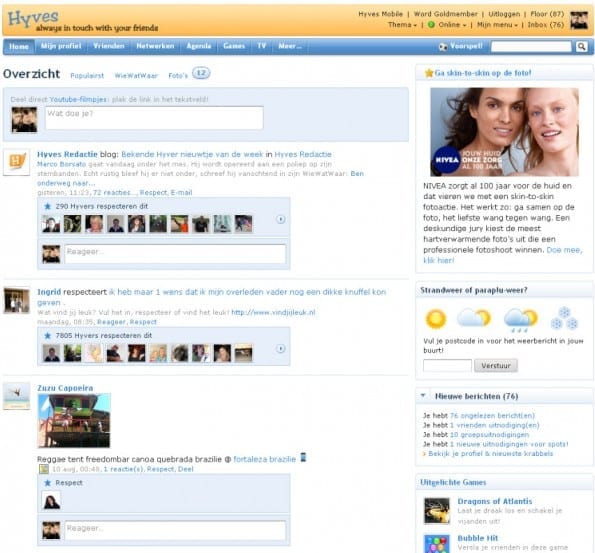Image resolution: width=595 pixels, height=553 pixels.
Task: Click the Uitloggen link
Action: tap(504, 14)
